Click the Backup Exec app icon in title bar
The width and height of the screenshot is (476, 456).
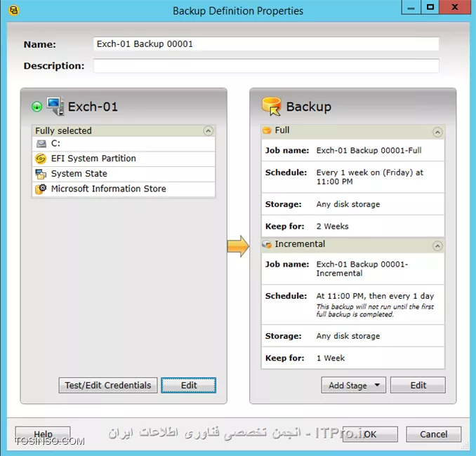13,11
